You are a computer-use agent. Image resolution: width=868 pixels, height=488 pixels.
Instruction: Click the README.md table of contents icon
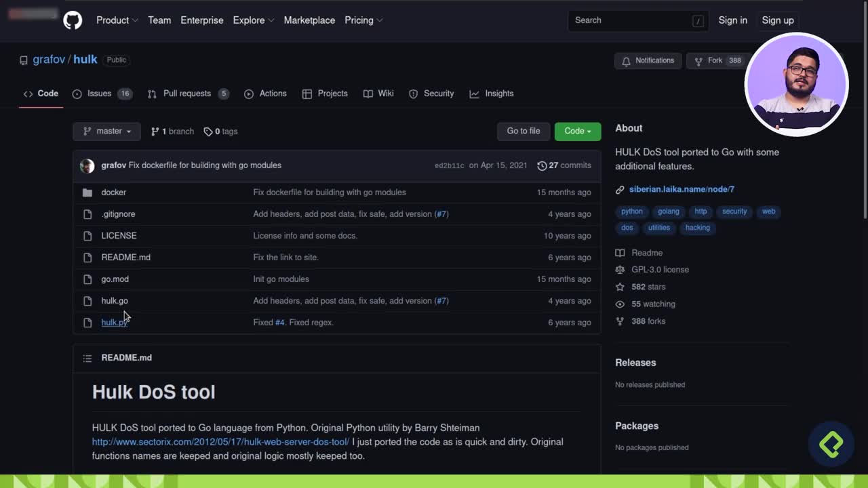87,358
